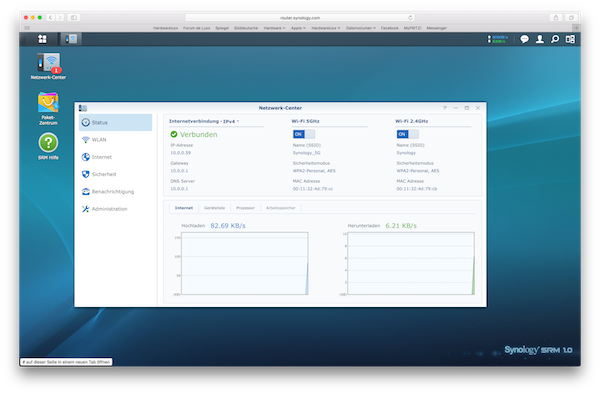Screen dimensions: 600x394
Task: Select Sicherheit in the sidebar
Action: (x=116, y=174)
